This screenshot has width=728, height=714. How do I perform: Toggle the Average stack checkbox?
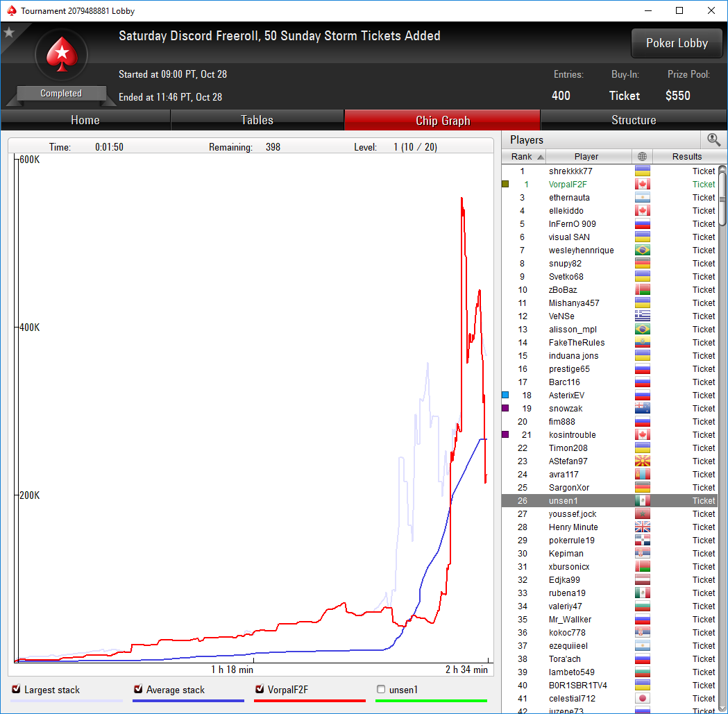(x=138, y=689)
